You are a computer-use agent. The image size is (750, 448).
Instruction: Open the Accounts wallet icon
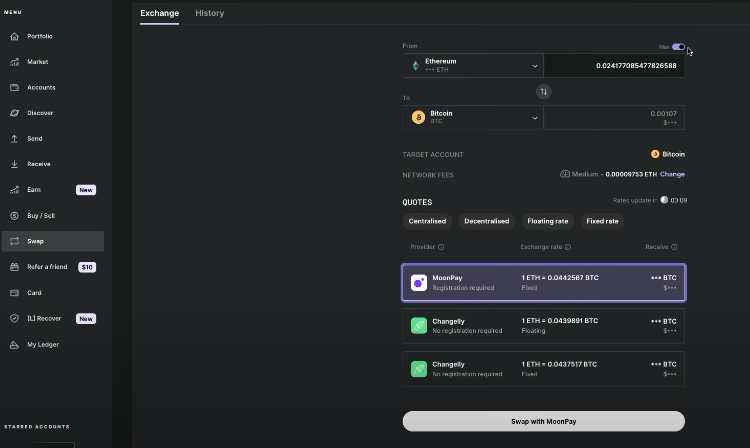pos(14,87)
